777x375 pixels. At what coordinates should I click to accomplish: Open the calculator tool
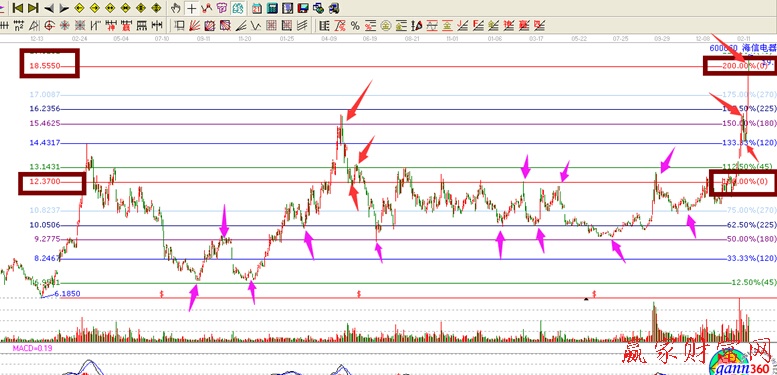[x=272, y=8]
